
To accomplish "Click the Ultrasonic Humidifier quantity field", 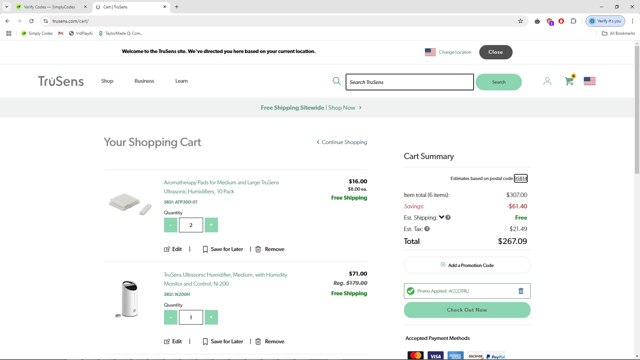I will (191, 317).
